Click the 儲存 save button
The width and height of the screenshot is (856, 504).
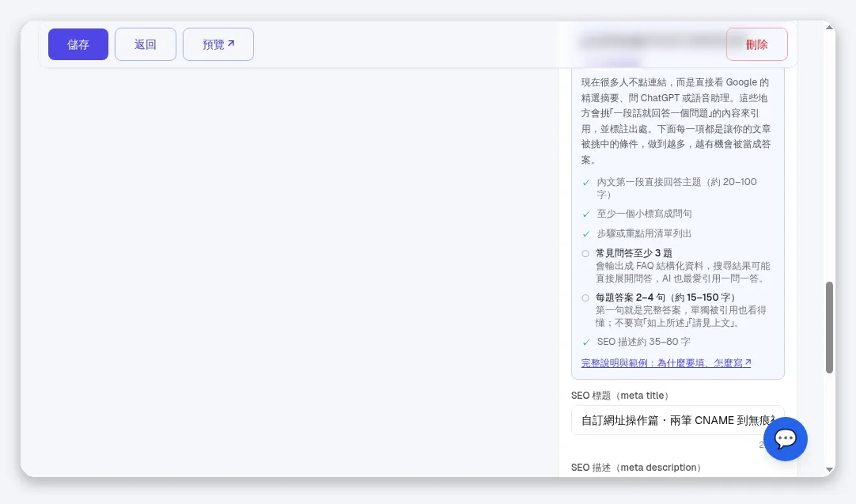[78, 44]
